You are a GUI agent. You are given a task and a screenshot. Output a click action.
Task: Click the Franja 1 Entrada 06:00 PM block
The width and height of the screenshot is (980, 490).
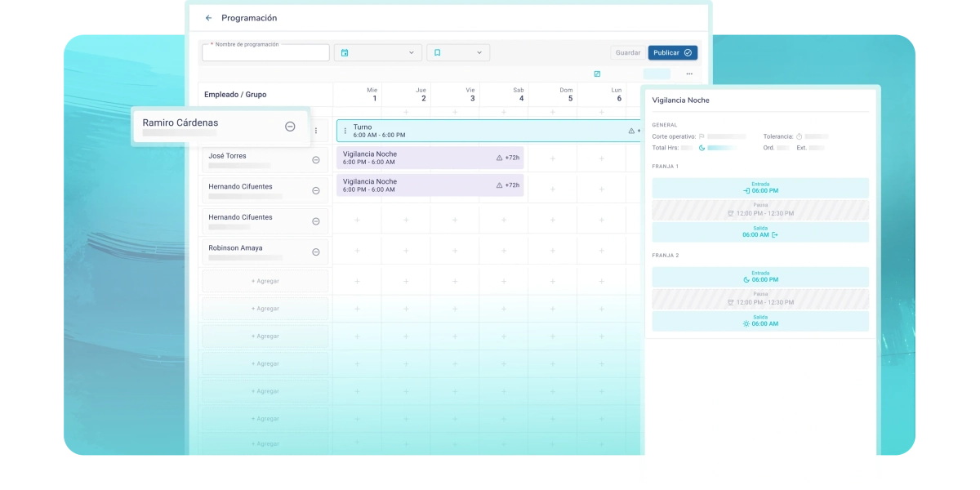click(760, 188)
